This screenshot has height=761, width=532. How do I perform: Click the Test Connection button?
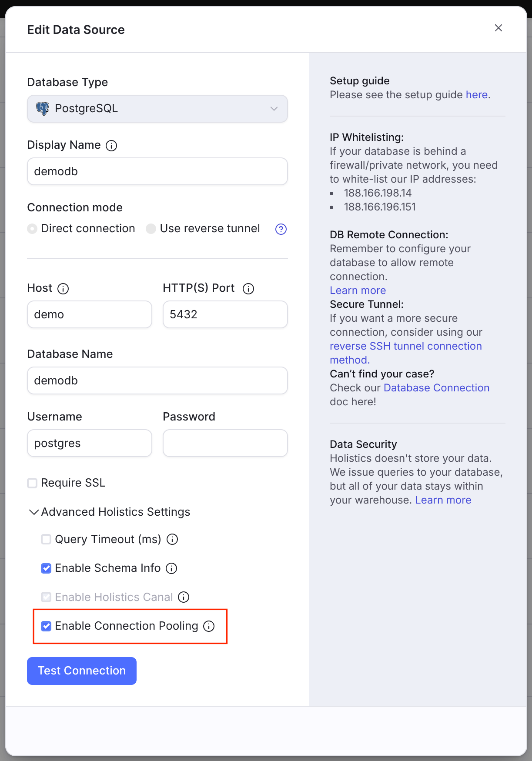click(x=82, y=671)
